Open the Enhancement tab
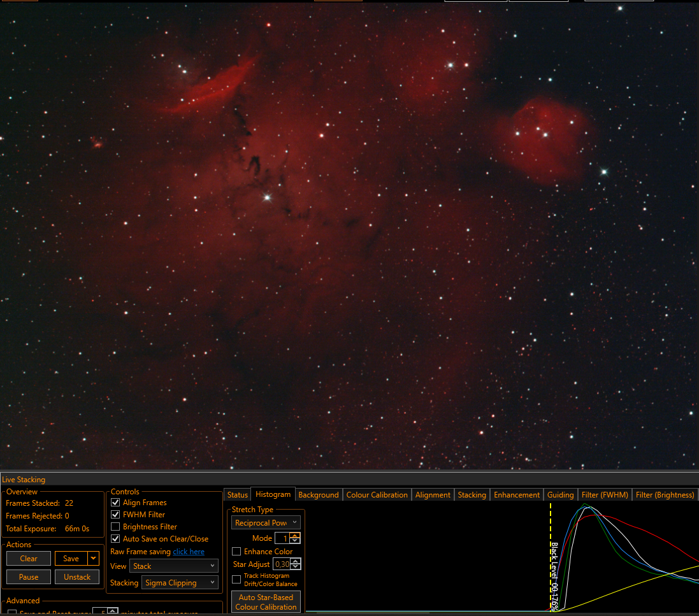This screenshot has height=616, width=699. click(x=517, y=495)
